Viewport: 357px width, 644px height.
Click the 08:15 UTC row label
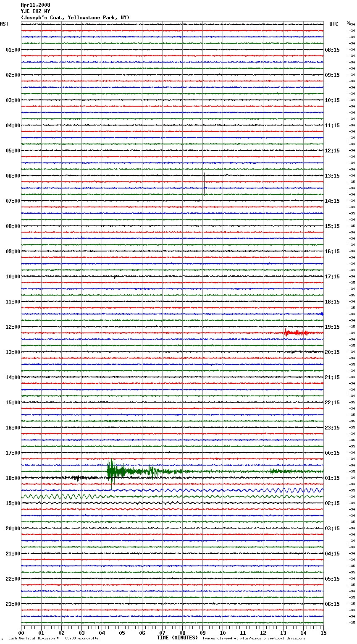[332, 50]
